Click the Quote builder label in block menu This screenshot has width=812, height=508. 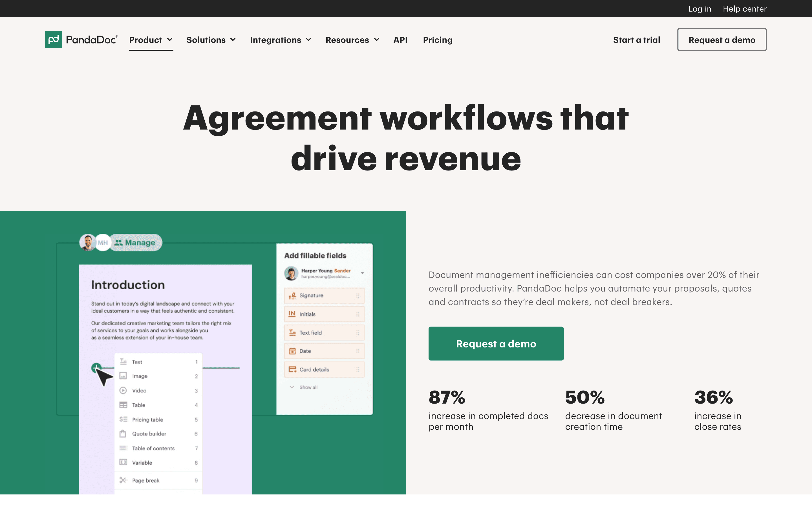point(149,434)
